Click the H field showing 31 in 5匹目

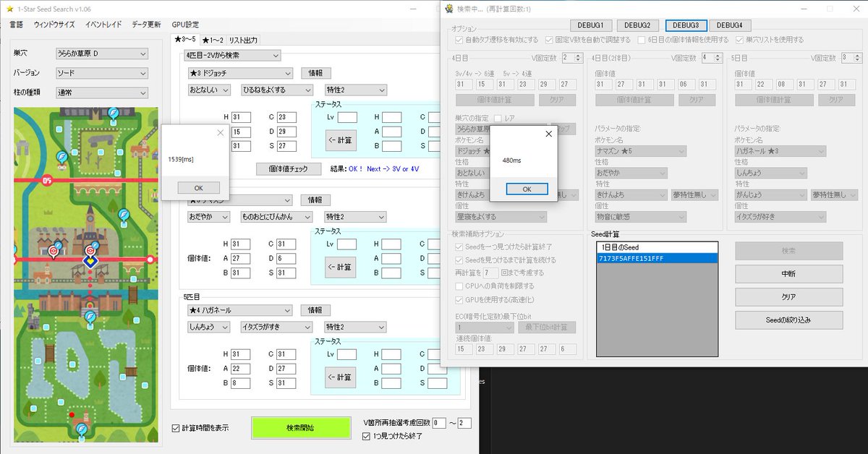[241, 354]
